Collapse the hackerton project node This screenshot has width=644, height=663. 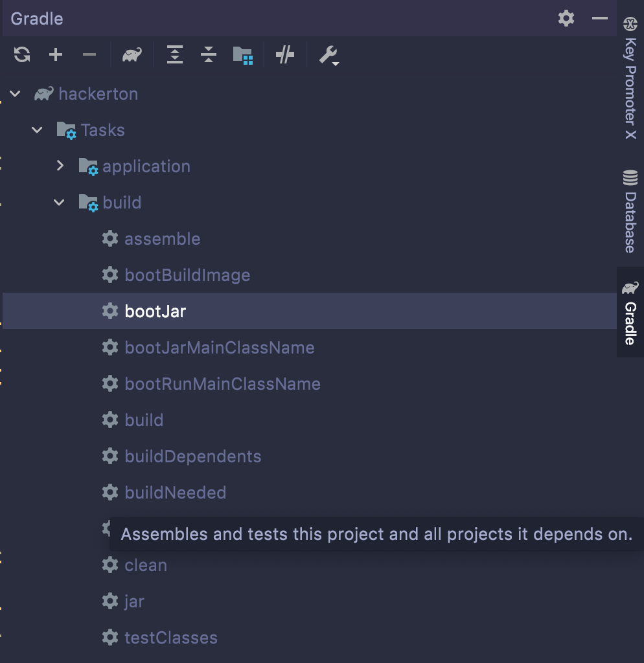tap(16, 93)
